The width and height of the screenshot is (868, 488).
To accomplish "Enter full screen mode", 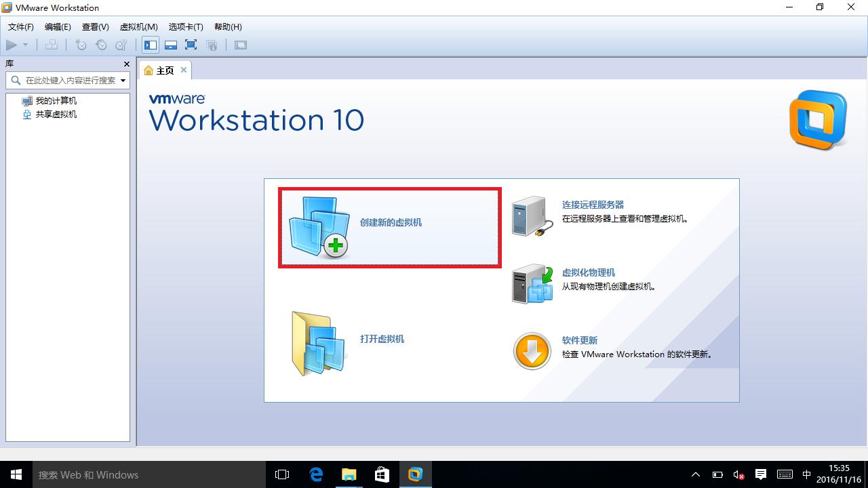I will (191, 45).
